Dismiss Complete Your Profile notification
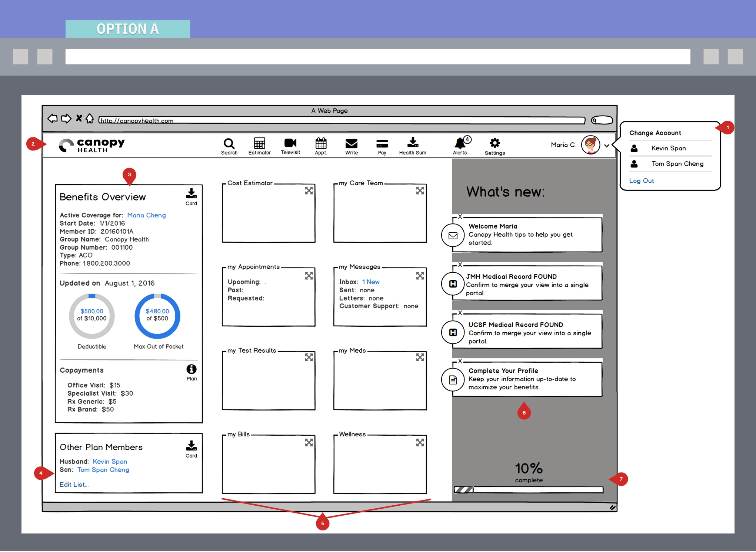The image size is (756, 552). click(x=460, y=361)
